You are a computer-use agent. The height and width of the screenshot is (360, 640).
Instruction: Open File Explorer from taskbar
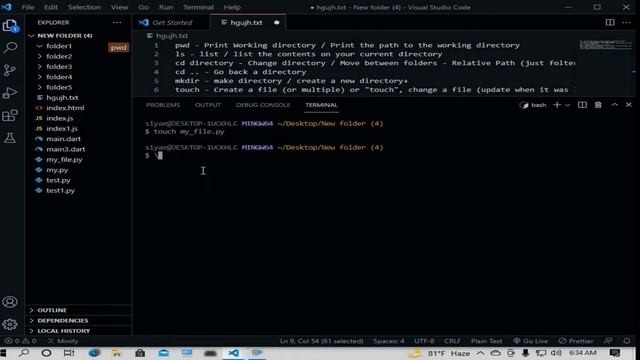117,353
